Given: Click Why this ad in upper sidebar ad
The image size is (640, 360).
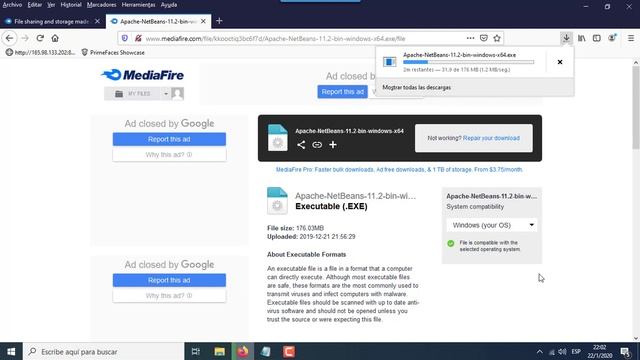Looking at the screenshot, I should (x=169, y=155).
